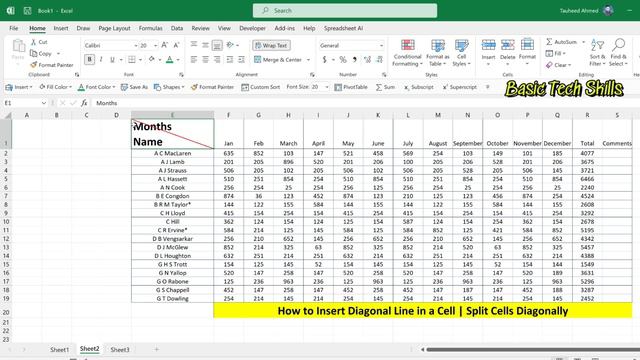Click Save As in quick access bar

[134, 87]
